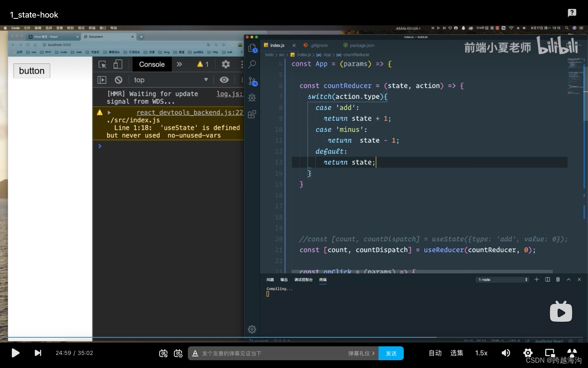This screenshot has width=588, height=368.
Task: Open the 输出 panel tab
Action: coord(284,280)
